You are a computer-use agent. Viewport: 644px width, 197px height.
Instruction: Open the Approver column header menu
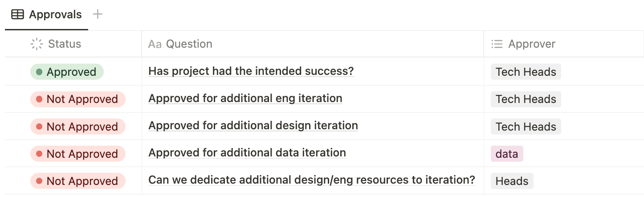click(532, 44)
